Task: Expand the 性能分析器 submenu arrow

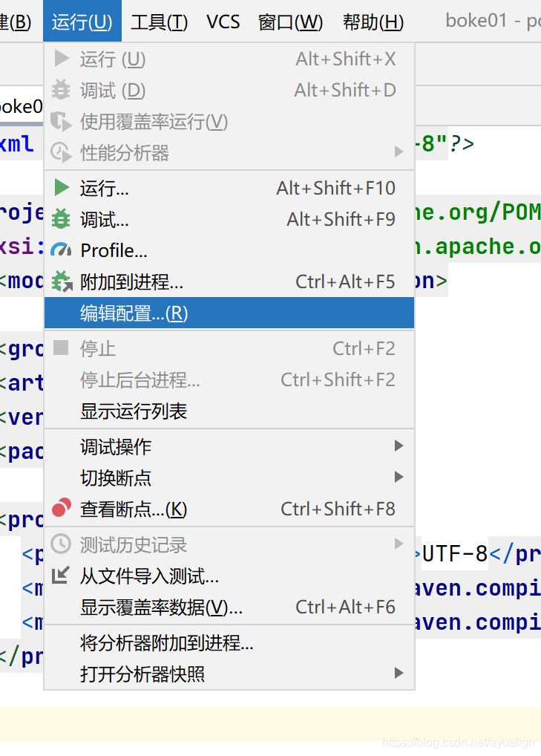Action: (x=399, y=151)
